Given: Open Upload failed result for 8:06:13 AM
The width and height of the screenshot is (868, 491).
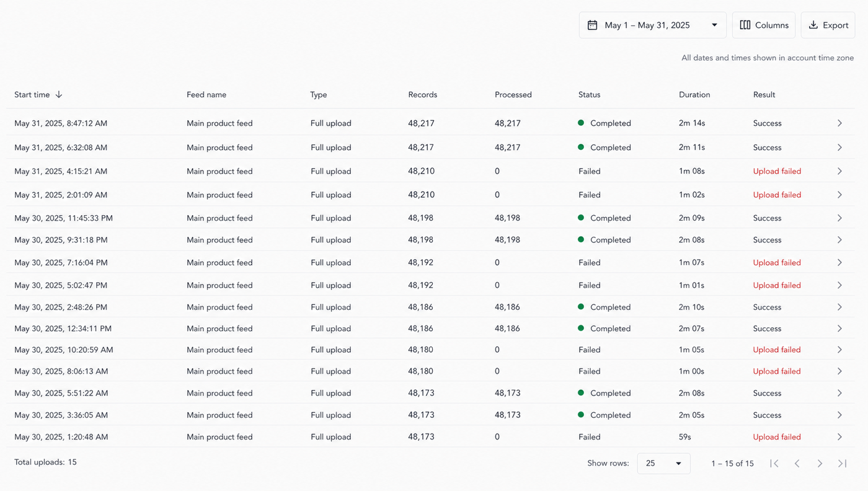Looking at the screenshot, I should click(777, 371).
